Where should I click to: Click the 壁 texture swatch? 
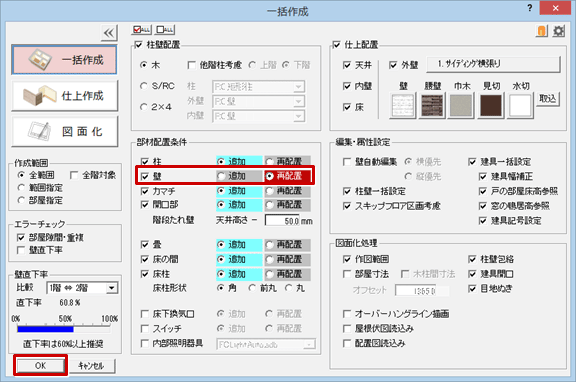click(x=403, y=105)
